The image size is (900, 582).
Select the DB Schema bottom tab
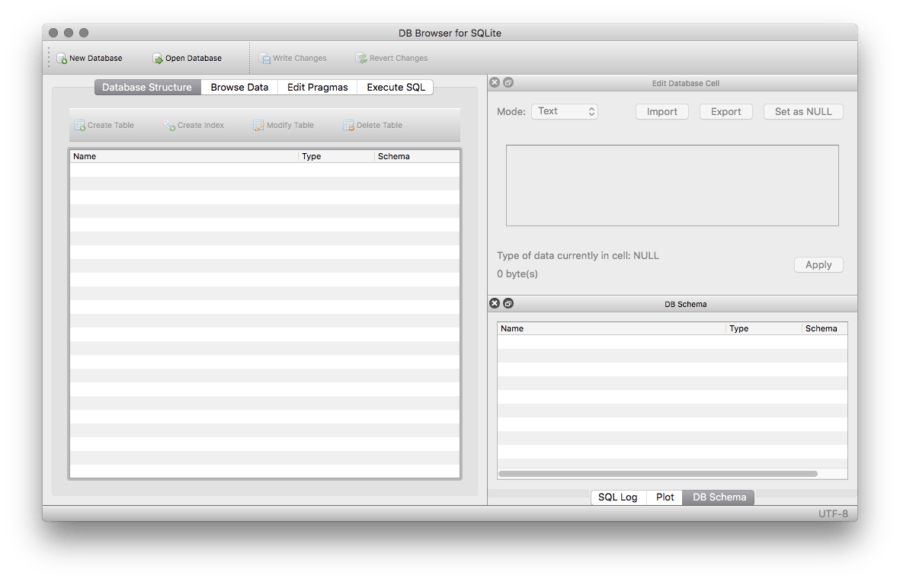point(719,497)
